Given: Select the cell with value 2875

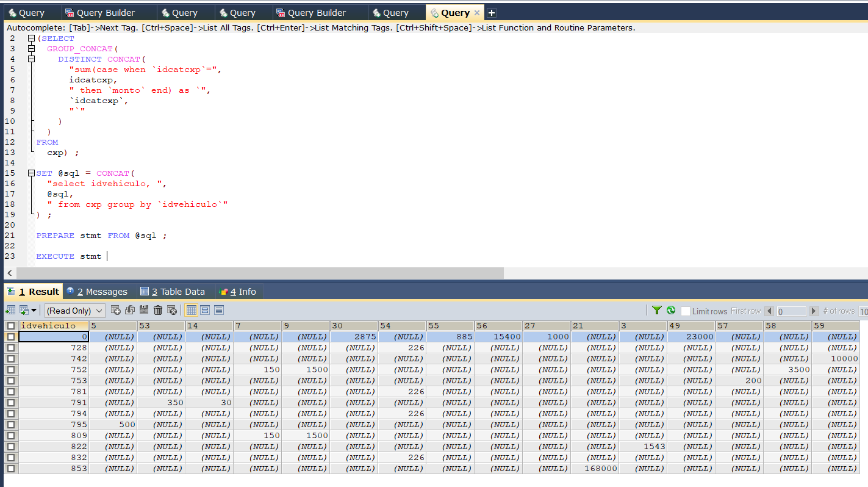Looking at the screenshot, I should click(354, 337).
